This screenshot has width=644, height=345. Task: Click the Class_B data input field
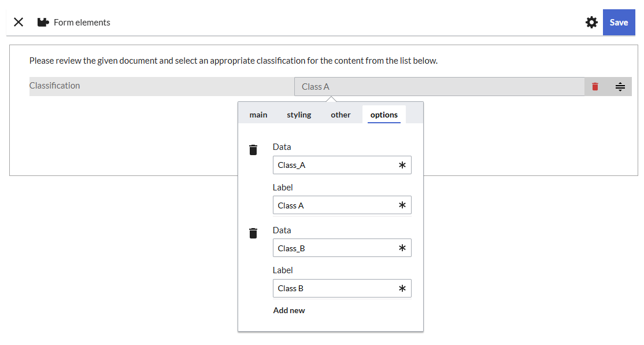click(335, 248)
